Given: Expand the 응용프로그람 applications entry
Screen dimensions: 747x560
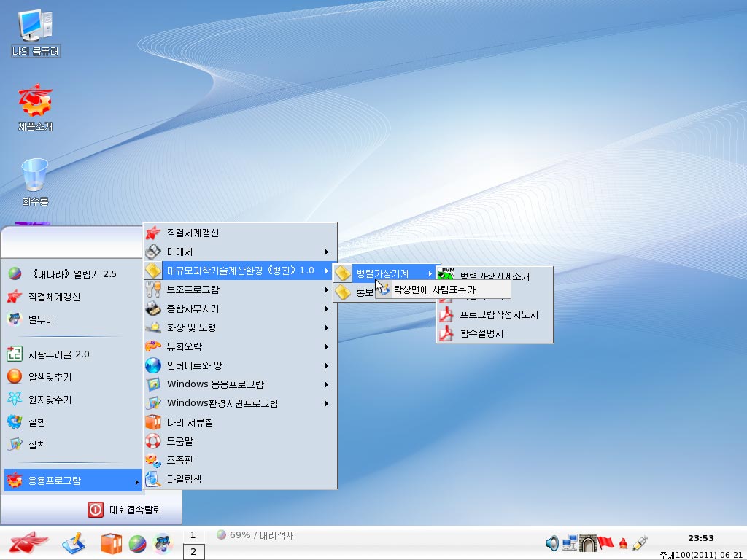Looking at the screenshot, I should click(73, 481).
